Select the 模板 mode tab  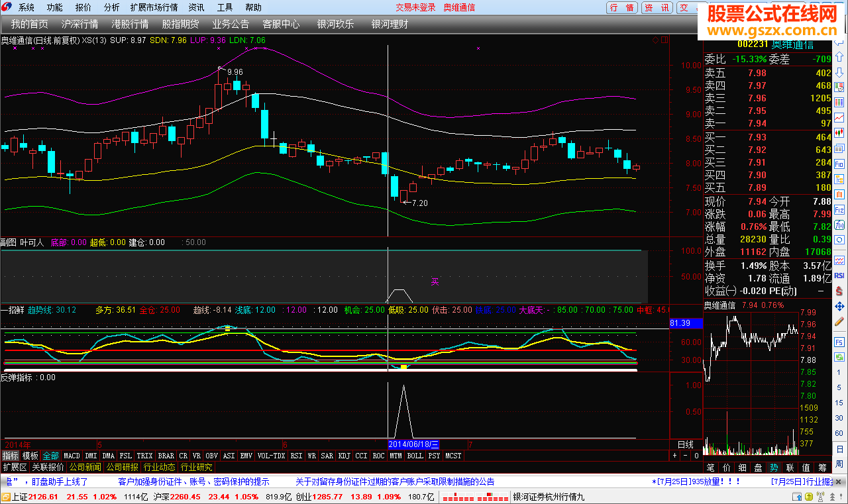(30, 456)
